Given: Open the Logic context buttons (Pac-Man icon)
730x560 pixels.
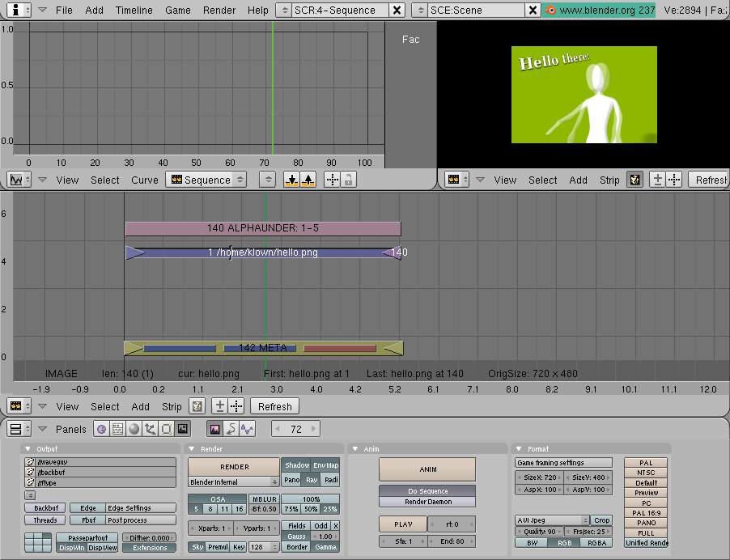Looking at the screenshot, I should point(101,429).
